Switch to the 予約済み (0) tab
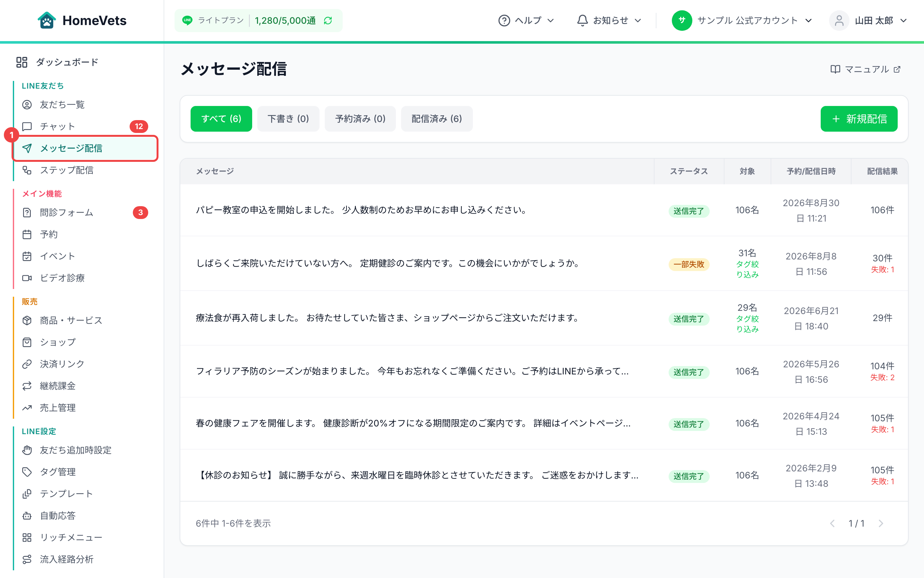 [360, 118]
